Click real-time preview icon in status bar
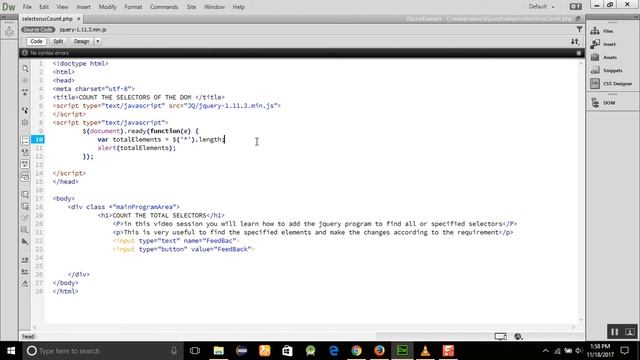 pyautogui.click(x=500, y=336)
